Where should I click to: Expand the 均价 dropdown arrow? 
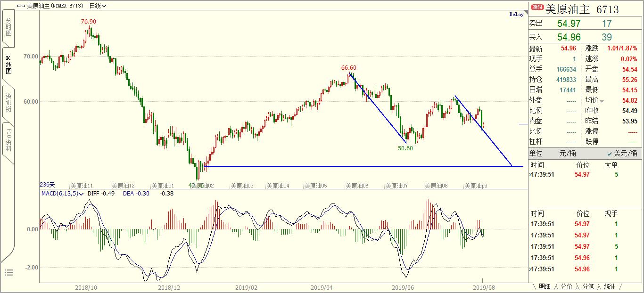pos(602,101)
